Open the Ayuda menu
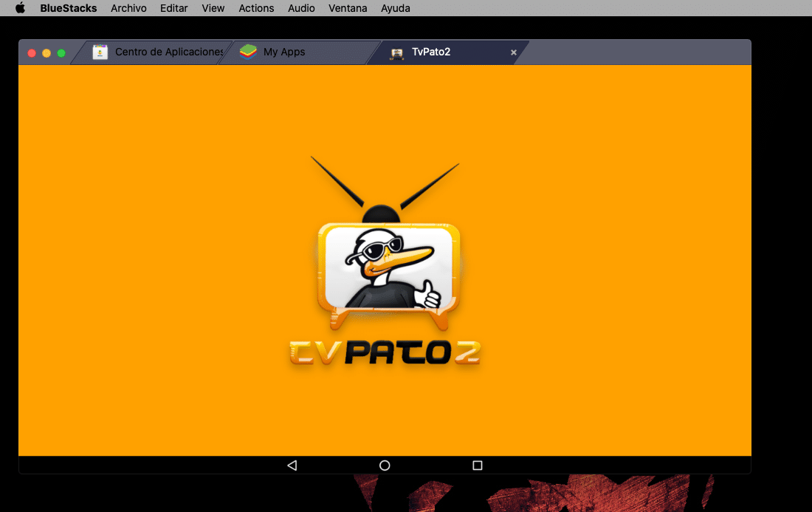 [395, 8]
